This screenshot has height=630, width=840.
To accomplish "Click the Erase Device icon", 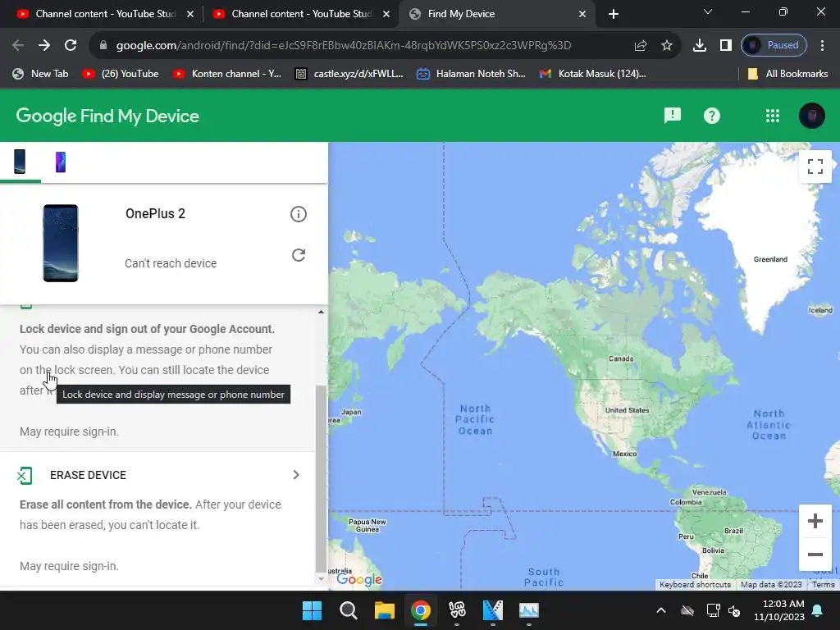I will [25, 475].
